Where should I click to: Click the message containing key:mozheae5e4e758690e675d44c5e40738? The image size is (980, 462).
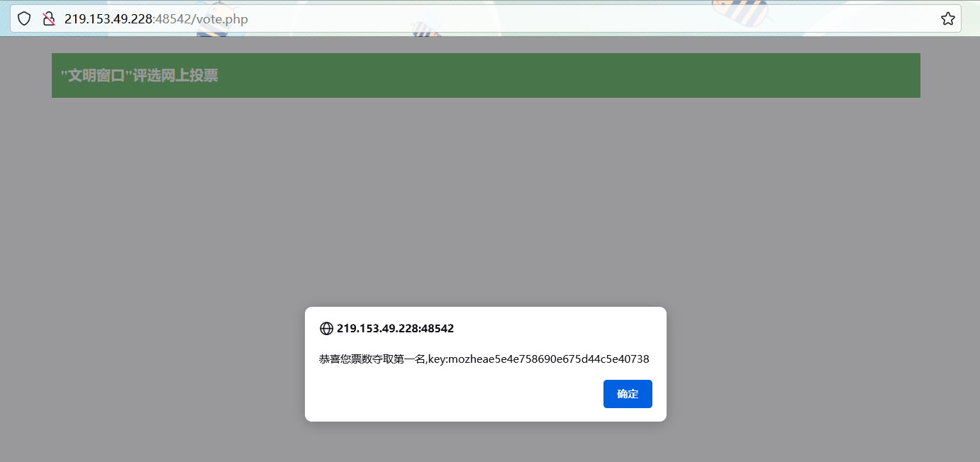[484, 359]
